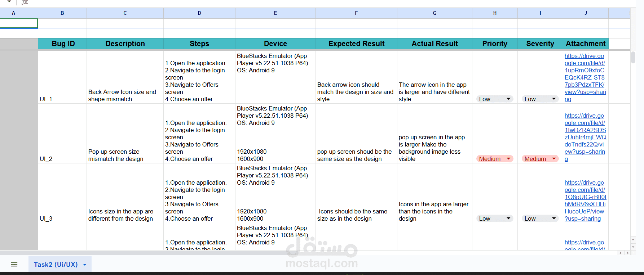Click the Description header cell
Viewport: 644px width, 275px height.
[x=125, y=44]
